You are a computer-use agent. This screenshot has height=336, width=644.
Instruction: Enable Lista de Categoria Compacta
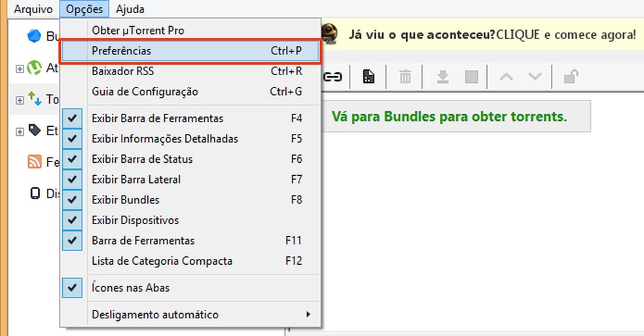click(x=190, y=261)
